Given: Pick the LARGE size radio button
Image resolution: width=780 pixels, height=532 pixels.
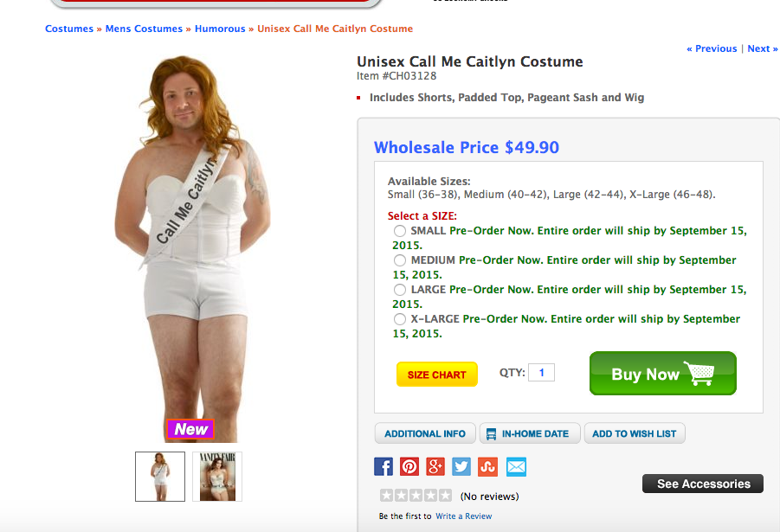Looking at the screenshot, I should 400,290.
